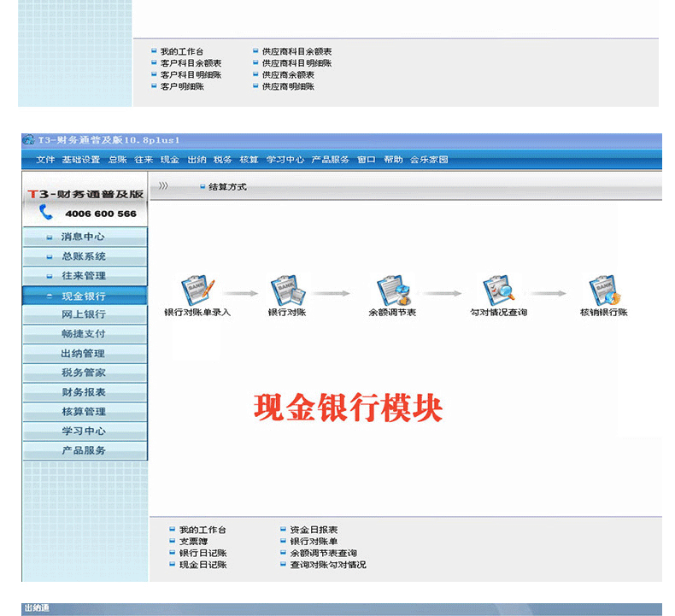The height and width of the screenshot is (616, 675).
Task: Open the 窗口 menu
Action: [x=367, y=160]
